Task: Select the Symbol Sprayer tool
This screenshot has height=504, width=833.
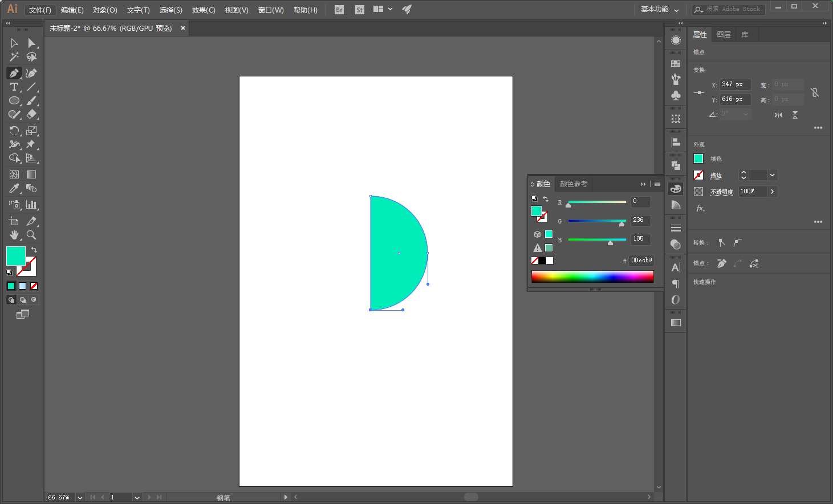Action: (14, 205)
